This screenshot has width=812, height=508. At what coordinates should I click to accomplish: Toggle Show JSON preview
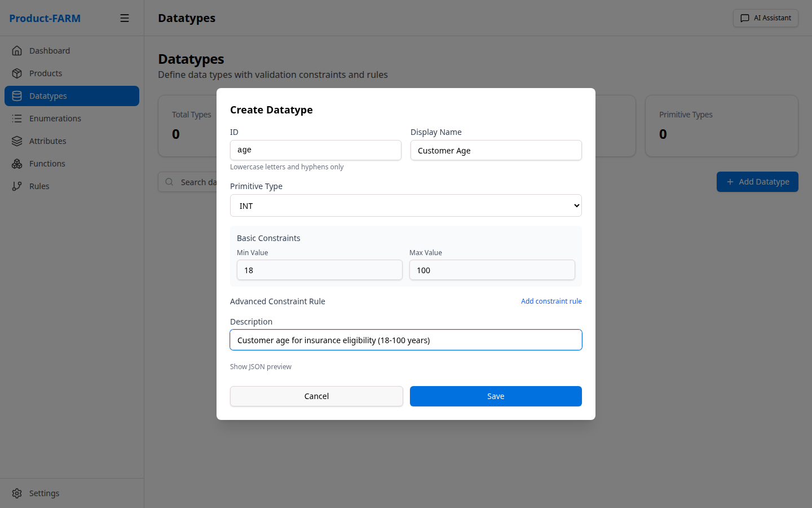pyautogui.click(x=261, y=367)
